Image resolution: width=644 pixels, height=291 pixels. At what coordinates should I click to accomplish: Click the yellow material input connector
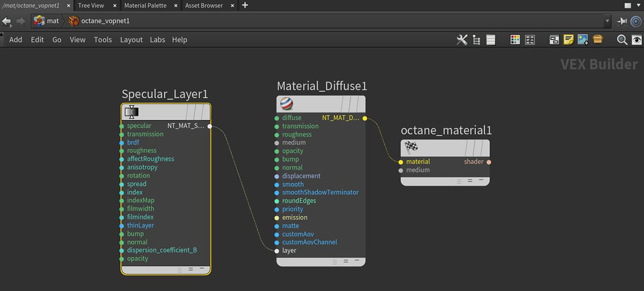click(x=401, y=162)
